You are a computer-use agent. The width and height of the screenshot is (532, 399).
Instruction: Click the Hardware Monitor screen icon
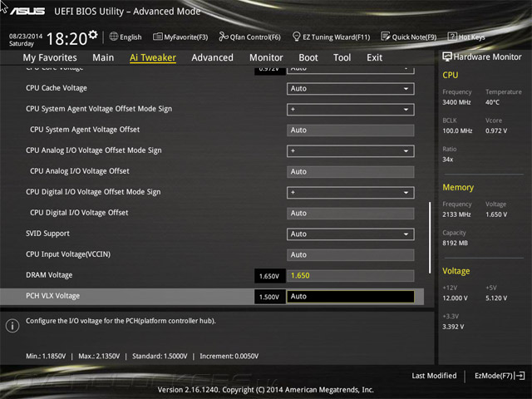pyautogui.click(x=447, y=57)
